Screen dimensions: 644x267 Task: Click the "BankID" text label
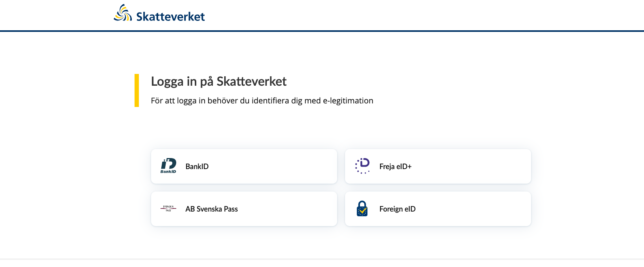click(197, 167)
